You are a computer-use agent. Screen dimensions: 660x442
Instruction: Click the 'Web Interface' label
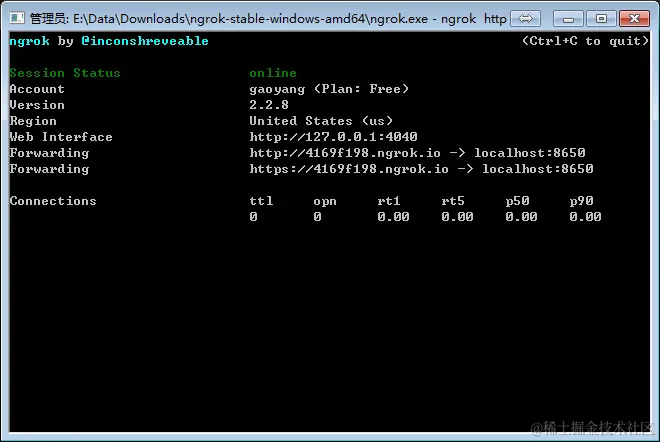tap(61, 137)
